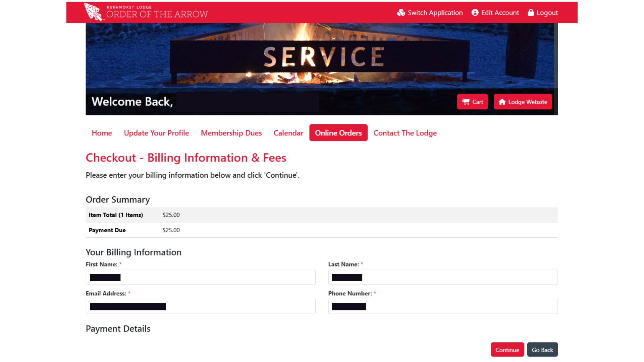
Task: Click the Logout padlock icon
Action: tap(531, 13)
